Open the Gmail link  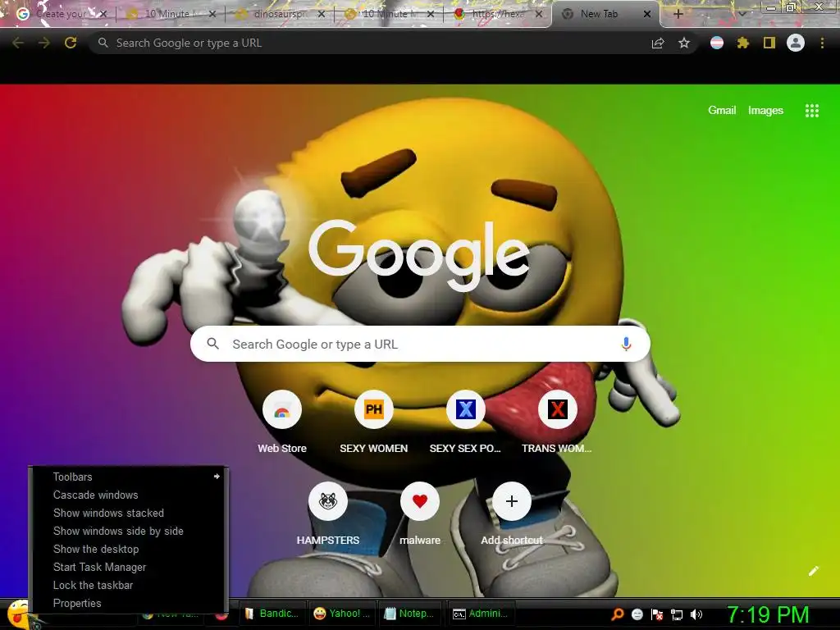[x=722, y=111]
